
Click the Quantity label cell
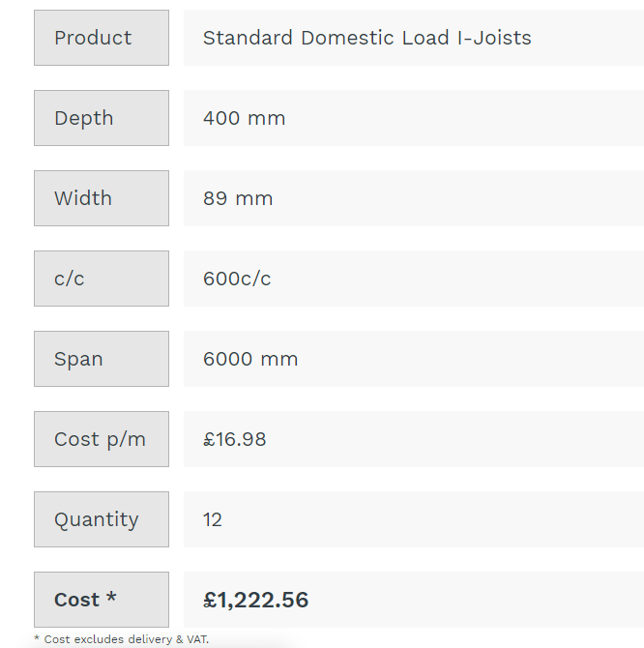(x=101, y=519)
